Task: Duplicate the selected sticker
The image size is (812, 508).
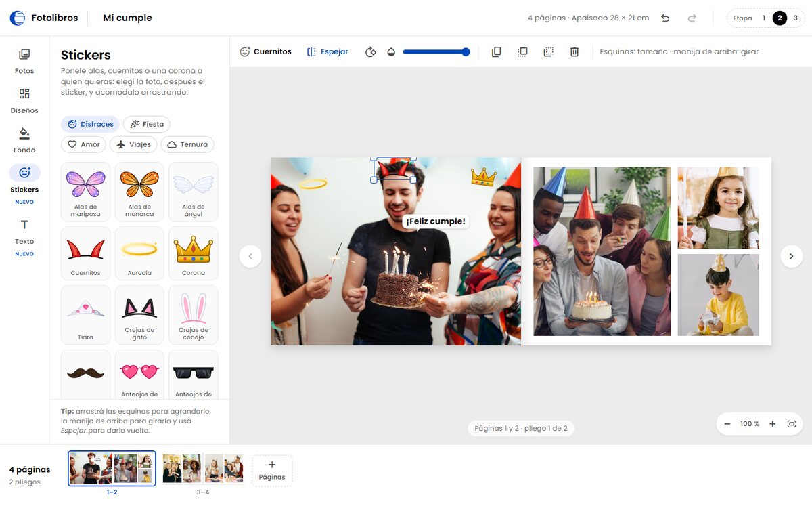Action: click(496, 51)
